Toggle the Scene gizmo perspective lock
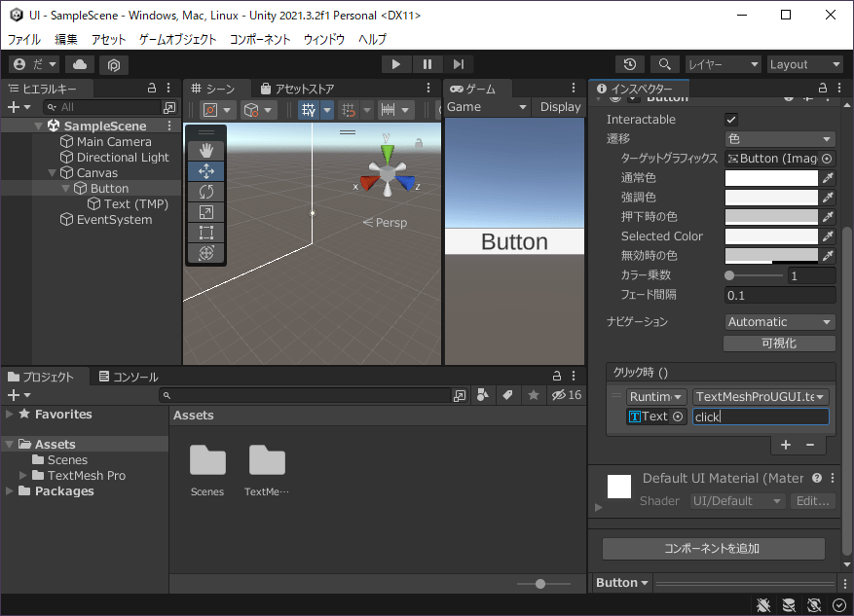 click(x=419, y=143)
